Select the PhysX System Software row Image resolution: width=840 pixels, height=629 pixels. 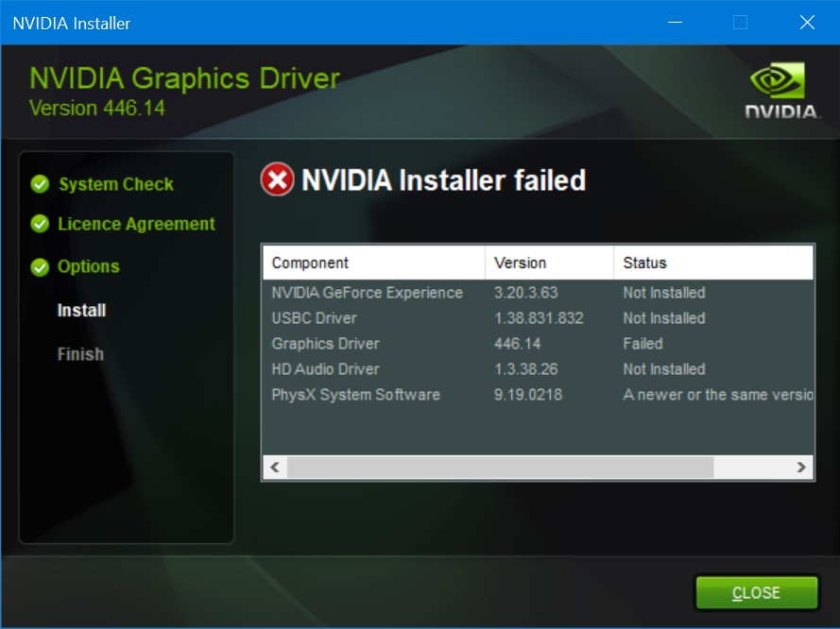[538, 395]
